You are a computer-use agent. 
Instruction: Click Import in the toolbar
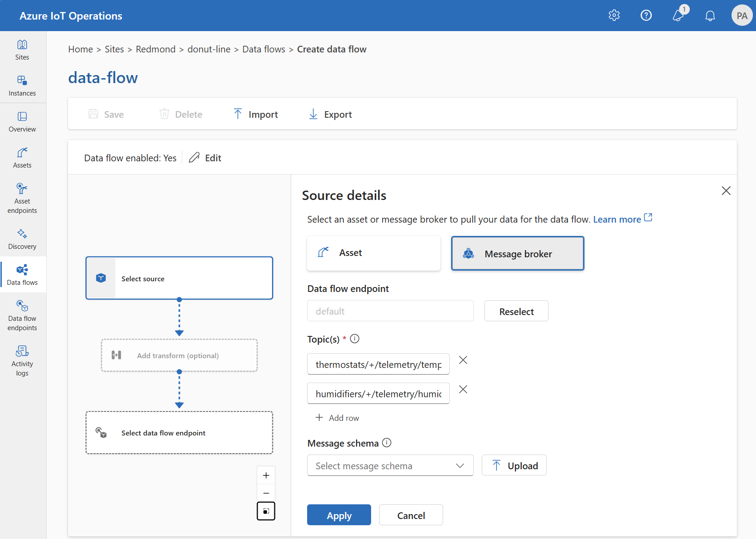[x=256, y=114]
